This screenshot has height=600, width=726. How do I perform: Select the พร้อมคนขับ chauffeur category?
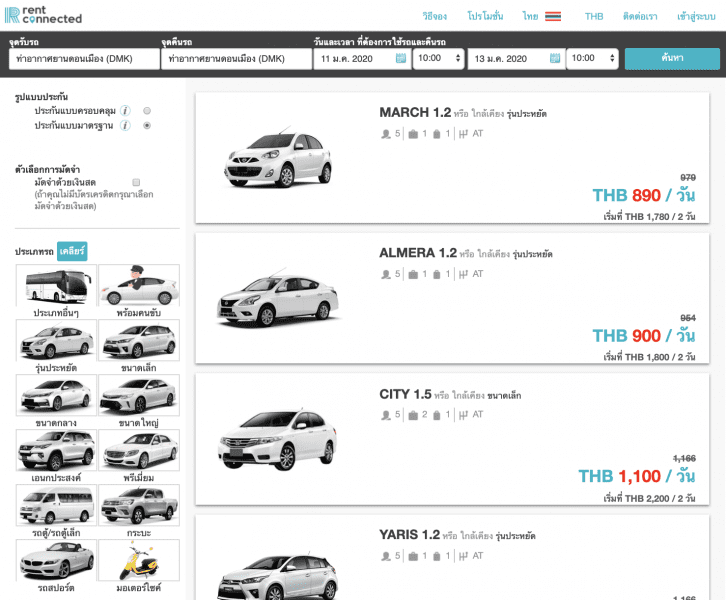tap(139, 291)
